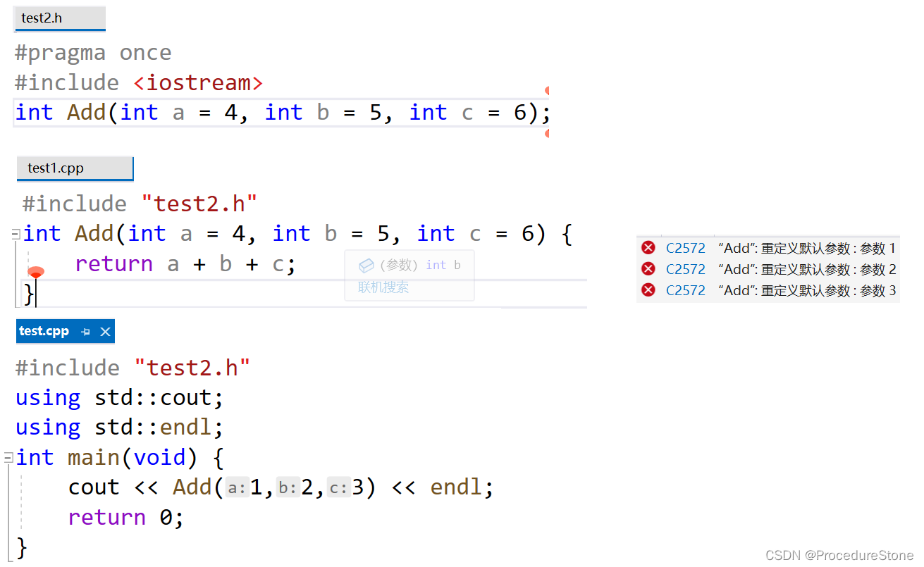Open C2572 link for parameter 3 error
Screen dimensions: 924x567
(685, 290)
